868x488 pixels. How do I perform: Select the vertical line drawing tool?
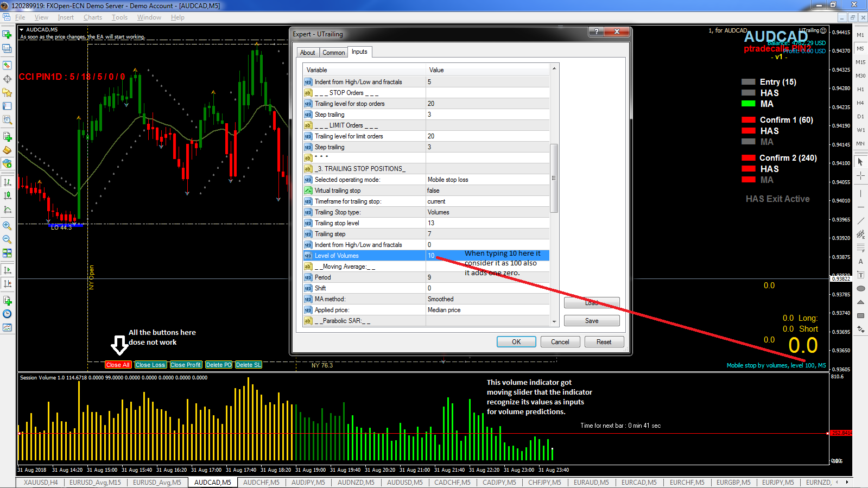[860, 194]
